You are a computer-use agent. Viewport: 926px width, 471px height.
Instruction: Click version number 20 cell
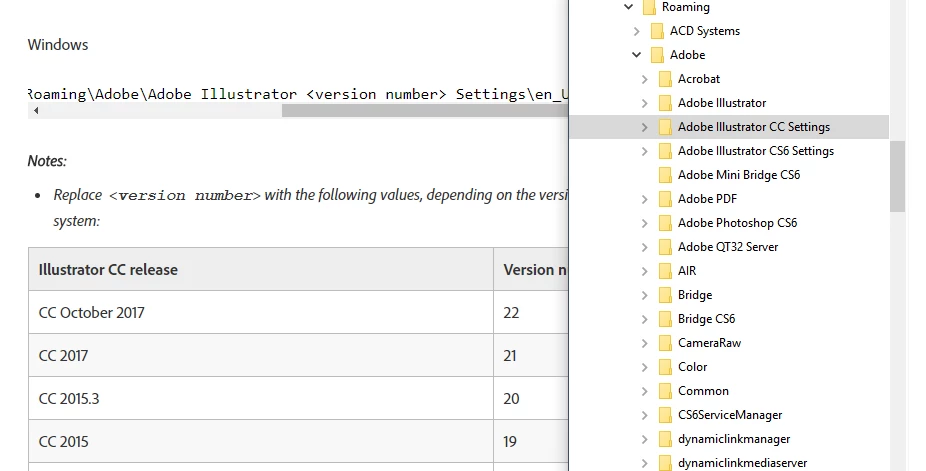(x=531, y=398)
